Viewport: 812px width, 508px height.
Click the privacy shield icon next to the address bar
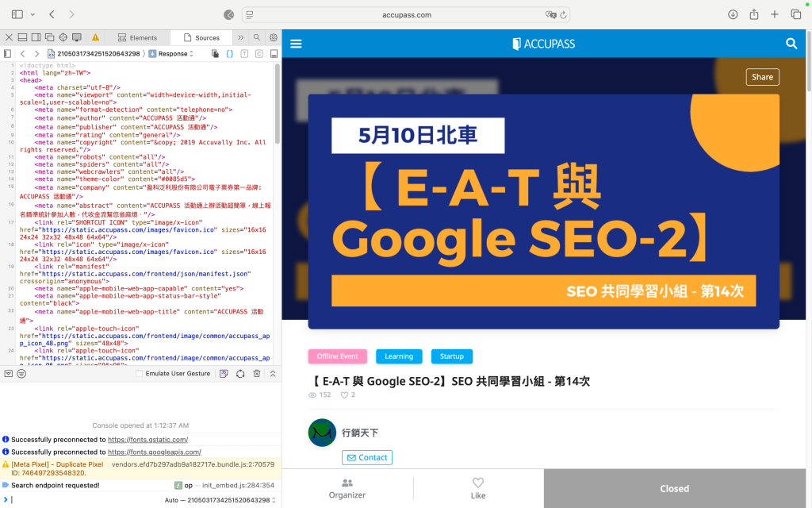[x=229, y=14]
